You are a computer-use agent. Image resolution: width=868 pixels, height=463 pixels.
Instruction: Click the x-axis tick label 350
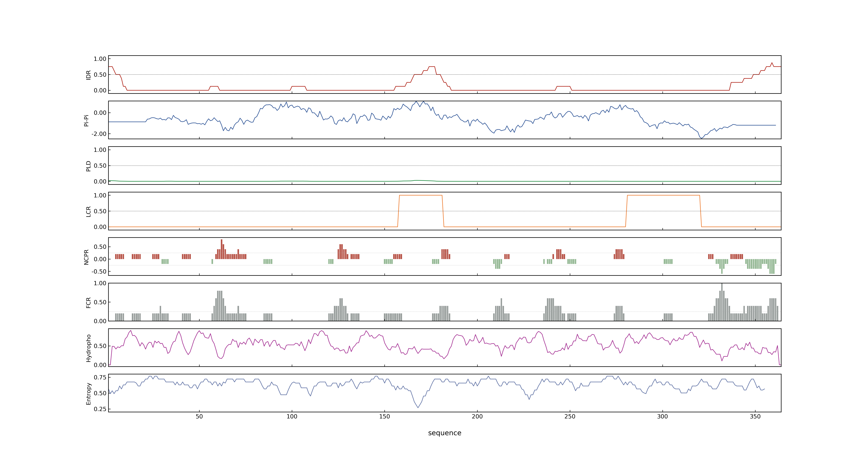755,416
